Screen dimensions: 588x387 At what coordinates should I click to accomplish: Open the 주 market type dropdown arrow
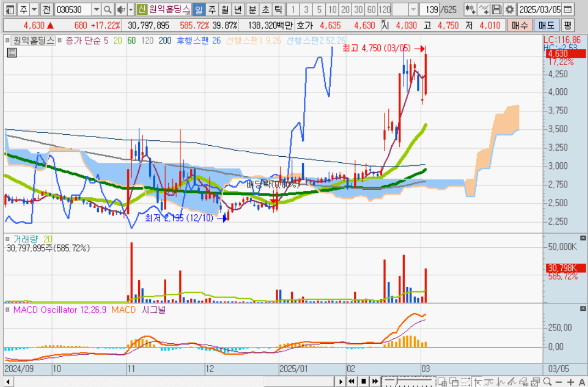34,9
